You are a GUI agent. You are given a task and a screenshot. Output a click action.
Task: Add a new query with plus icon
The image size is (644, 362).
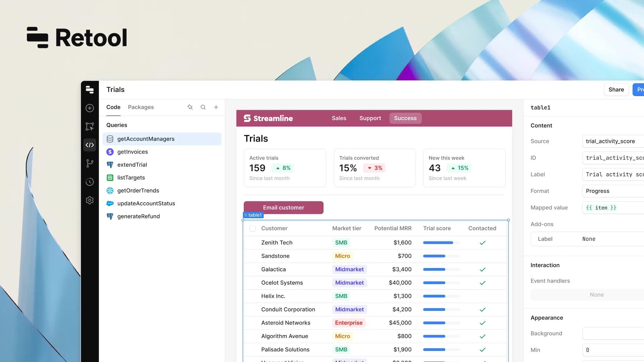216,107
